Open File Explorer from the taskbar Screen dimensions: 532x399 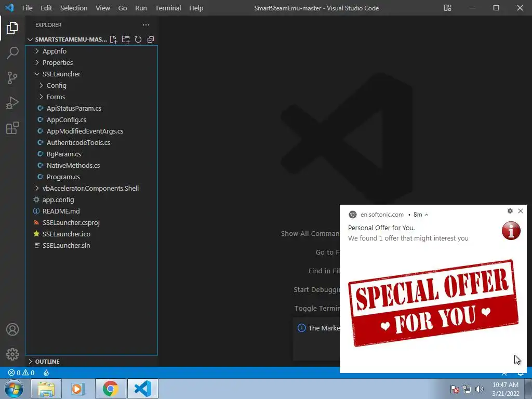46,389
